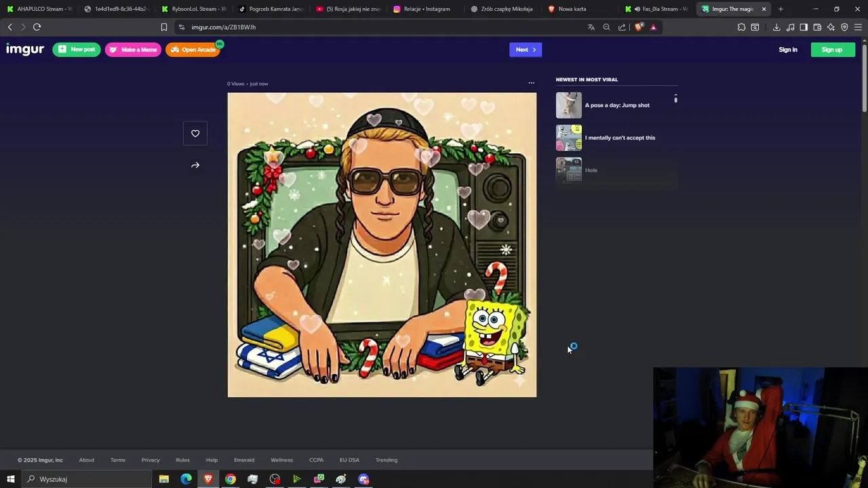Switch to the Nowa karta tab

click(580, 9)
